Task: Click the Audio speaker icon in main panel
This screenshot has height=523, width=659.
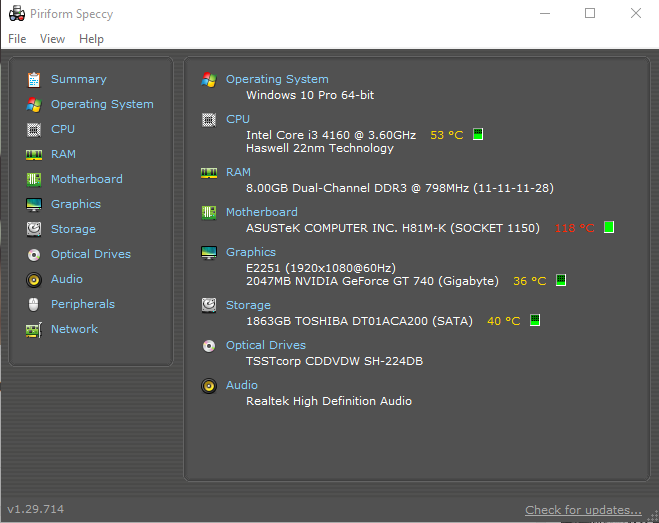Action: coord(209,386)
